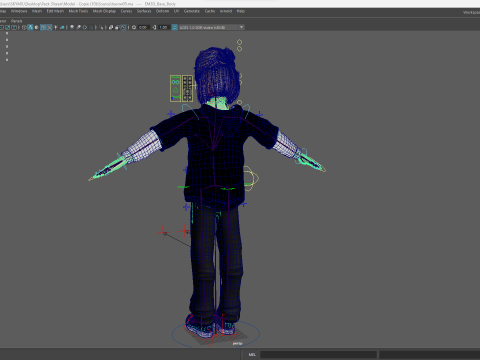Click the exposure reset icon
The width and height of the screenshot is (480, 360).
tap(134, 27)
